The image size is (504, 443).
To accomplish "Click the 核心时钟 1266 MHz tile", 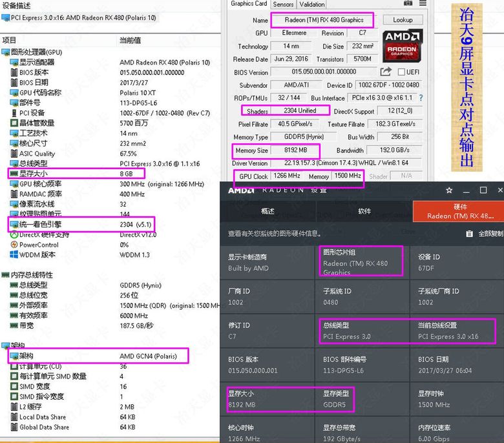I will tap(267, 431).
